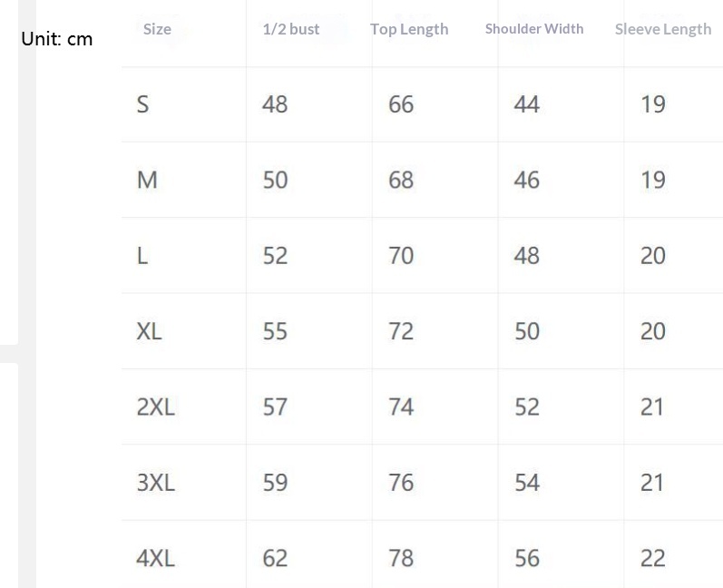Click the Size column header
The height and width of the screenshot is (588, 723).
coord(157,29)
